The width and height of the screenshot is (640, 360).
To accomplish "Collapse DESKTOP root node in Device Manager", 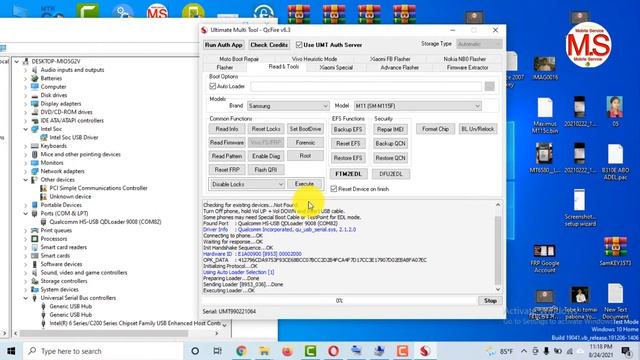I will tap(17, 62).
